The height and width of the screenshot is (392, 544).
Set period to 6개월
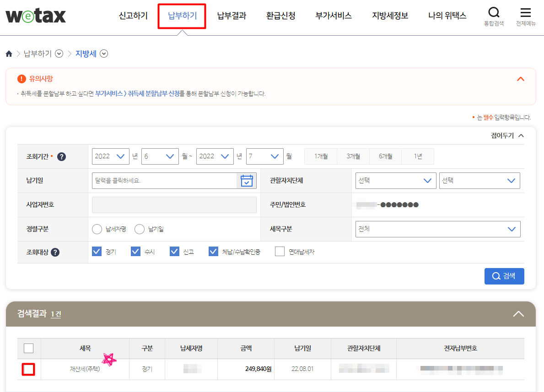pos(385,156)
